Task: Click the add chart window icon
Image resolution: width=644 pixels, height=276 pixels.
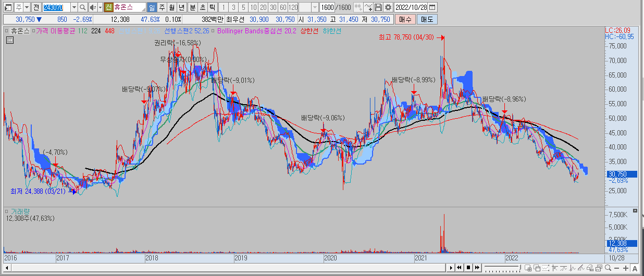Action: 528,268
